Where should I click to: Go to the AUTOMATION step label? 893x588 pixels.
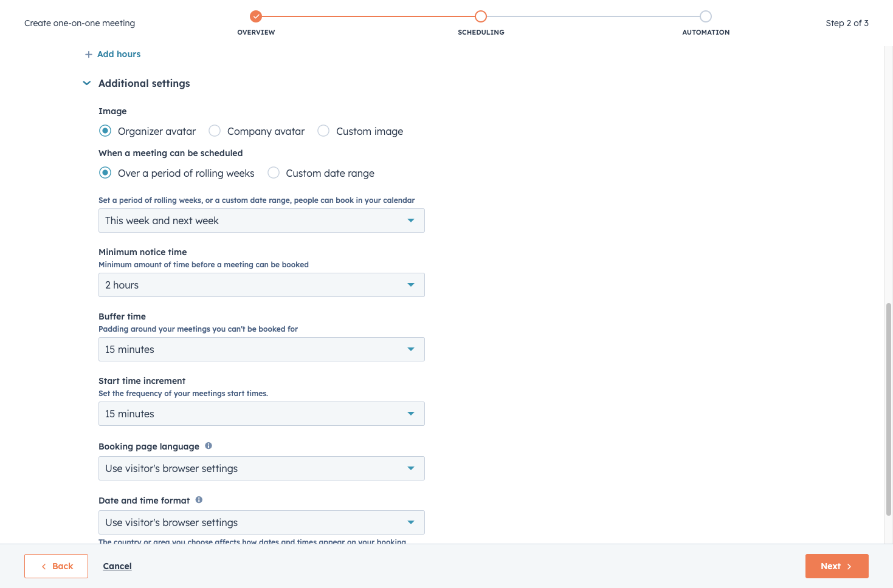pos(706,32)
